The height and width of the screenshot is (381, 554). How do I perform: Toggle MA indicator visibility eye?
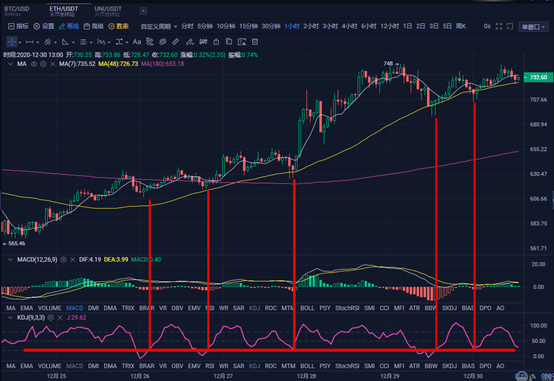point(34,64)
